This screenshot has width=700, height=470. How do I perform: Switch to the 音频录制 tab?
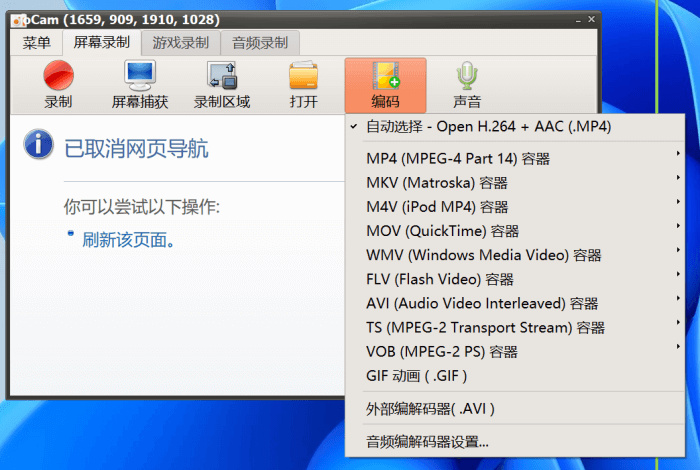click(260, 43)
